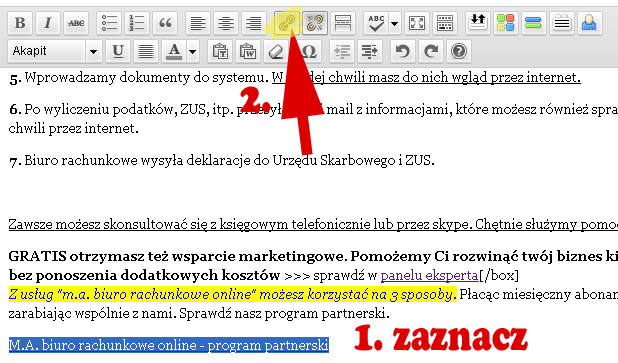Click selected 'M.A. biuro rachunkowe online - program partnerski' text
This screenshot has height=363, width=618.
(x=169, y=345)
